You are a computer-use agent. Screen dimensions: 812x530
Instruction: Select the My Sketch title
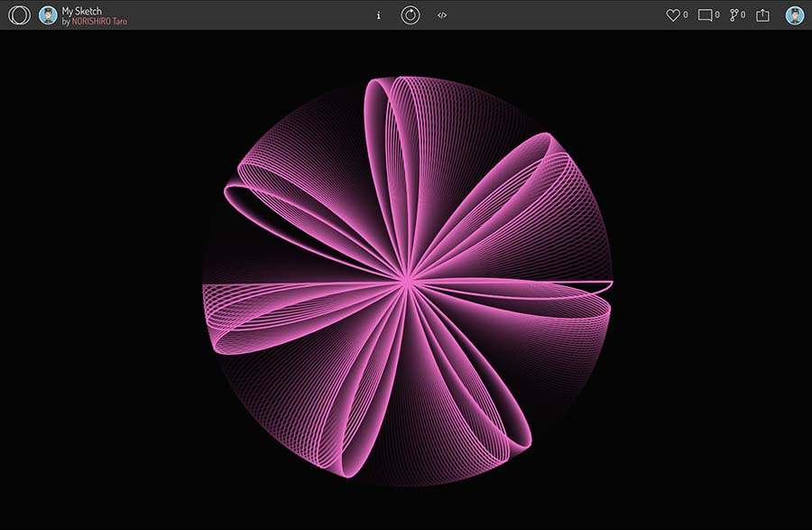point(82,10)
